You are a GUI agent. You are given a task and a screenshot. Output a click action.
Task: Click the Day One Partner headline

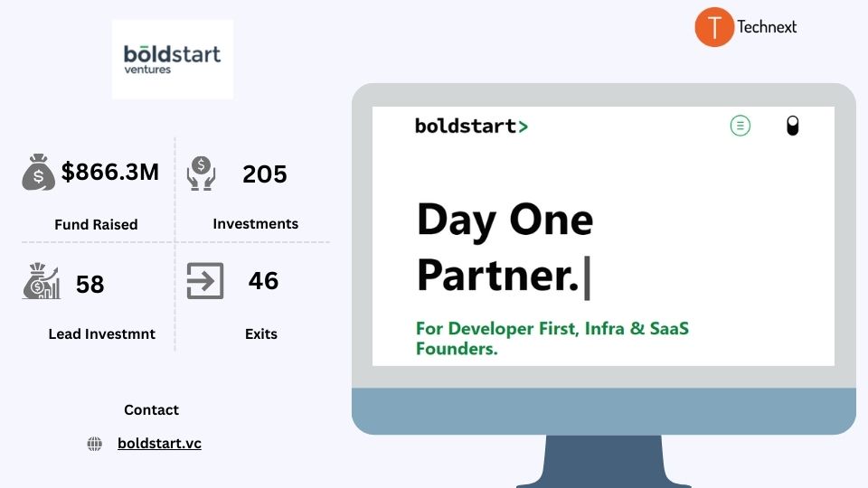(x=505, y=248)
